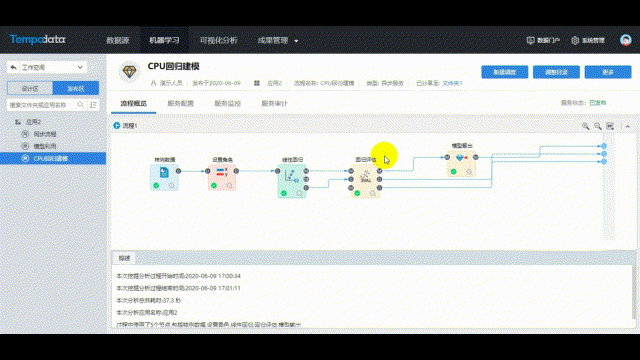The width and height of the screenshot is (640, 360).
Task: Click the analysis start time log line
Action: pos(178,276)
